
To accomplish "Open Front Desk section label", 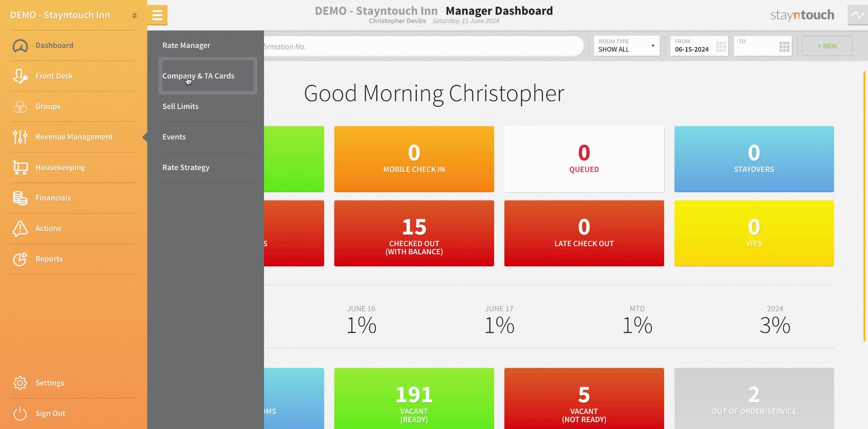I will [54, 76].
